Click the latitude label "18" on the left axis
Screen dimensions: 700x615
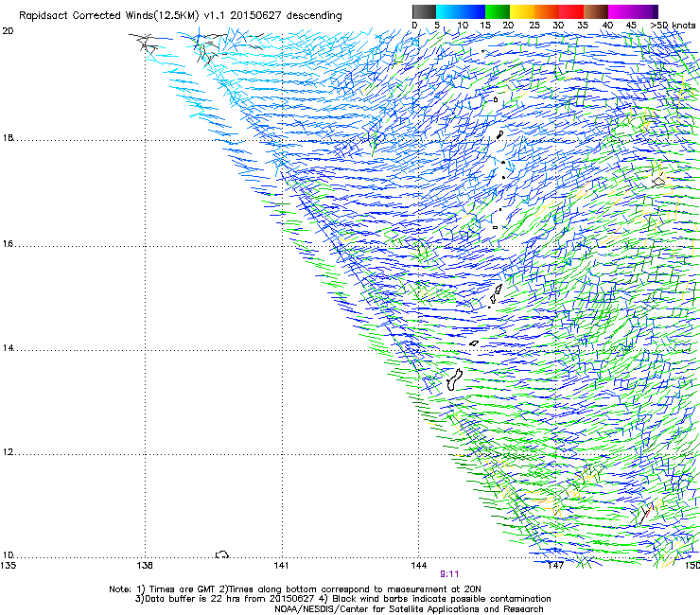tap(8, 137)
